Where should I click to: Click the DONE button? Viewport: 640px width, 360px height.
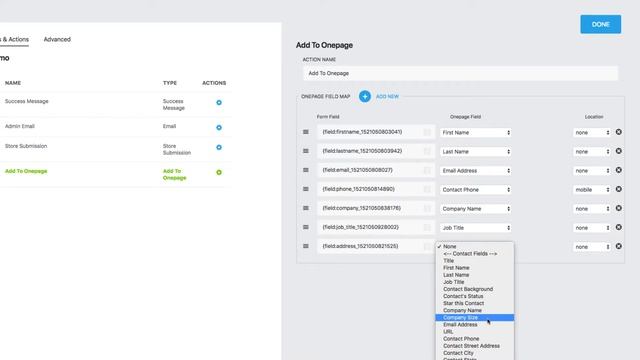click(x=600, y=24)
